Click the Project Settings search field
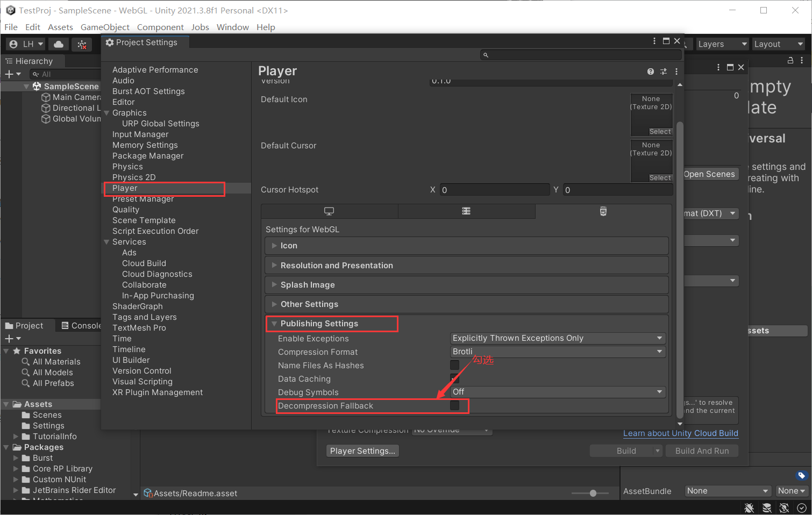The width and height of the screenshot is (812, 515). pos(581,55)
